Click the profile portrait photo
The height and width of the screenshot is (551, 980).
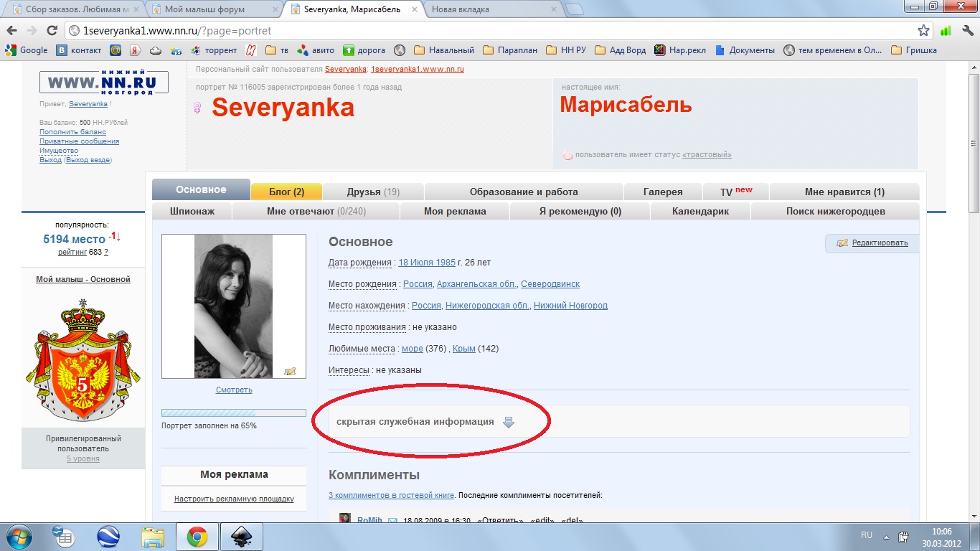point(234,306)
